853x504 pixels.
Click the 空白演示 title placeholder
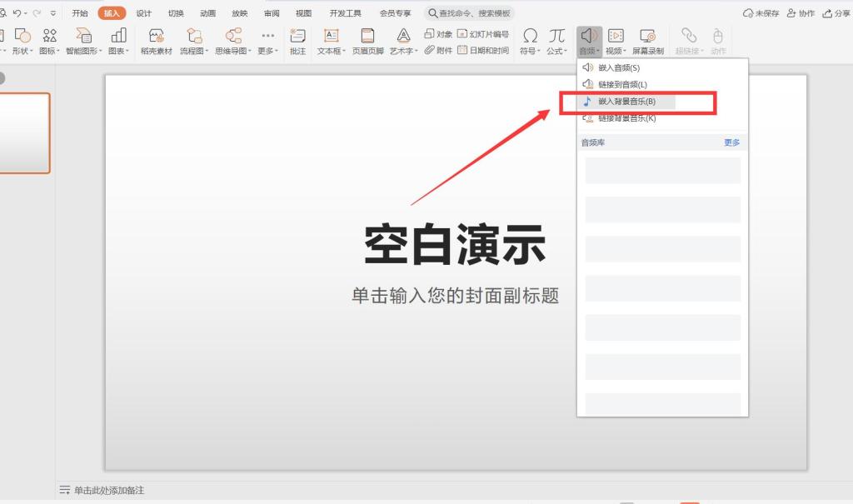pos(455,244)
